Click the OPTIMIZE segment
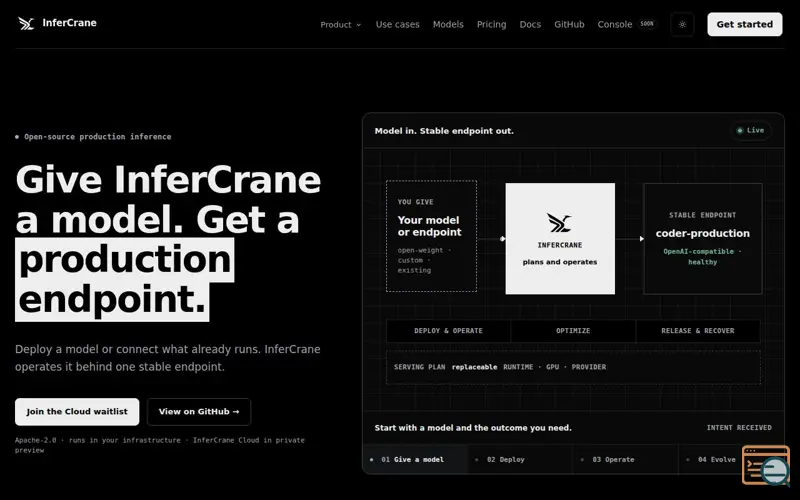The height and width of the screenshot is (500, 800). click(x=573, y=331)
